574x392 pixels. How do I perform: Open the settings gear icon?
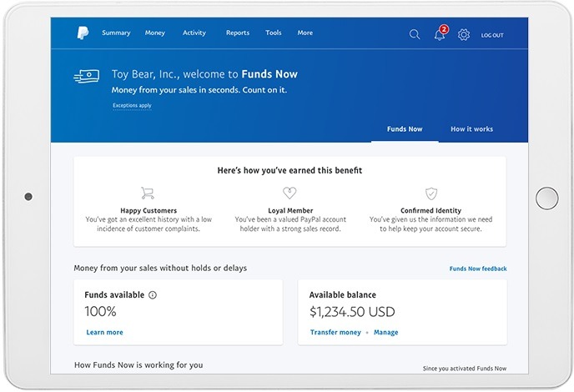pos(464,34)
